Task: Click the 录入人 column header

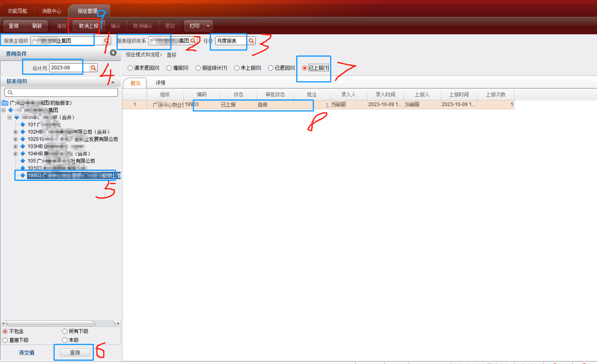Action: tap(349, 94)
